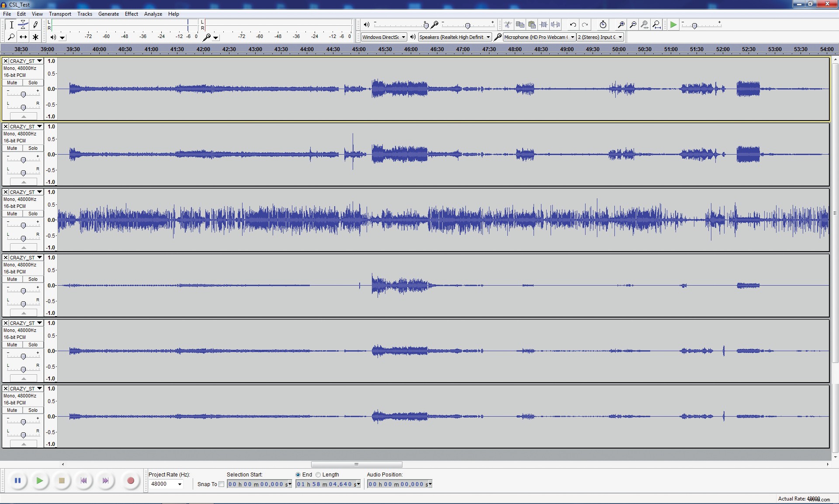
Task: Open the Microphone input device dropdown
Action: click(x=573, y=37)
